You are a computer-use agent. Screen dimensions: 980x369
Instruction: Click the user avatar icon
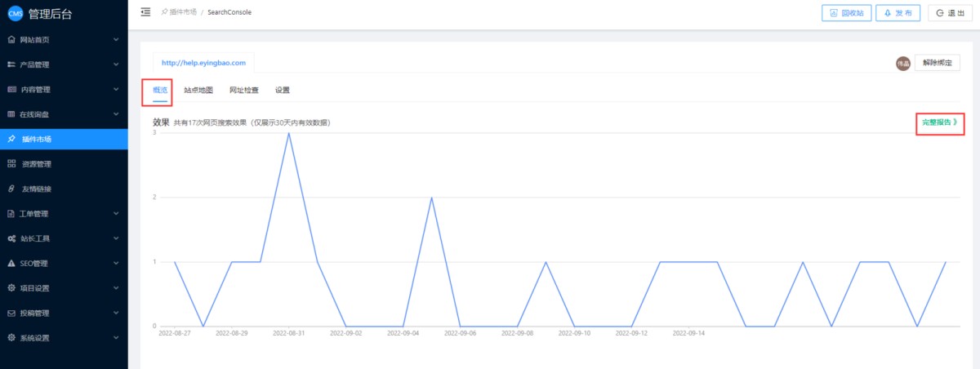click(x=902, y=63)
